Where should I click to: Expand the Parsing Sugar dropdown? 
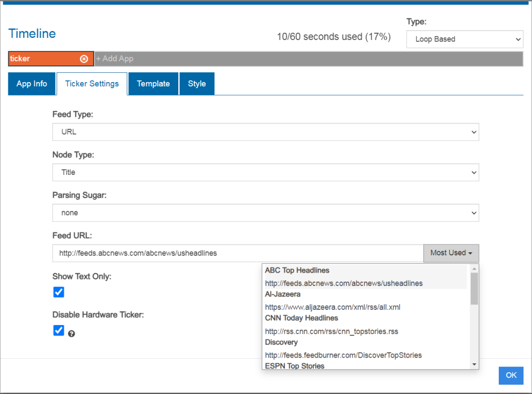265,213
